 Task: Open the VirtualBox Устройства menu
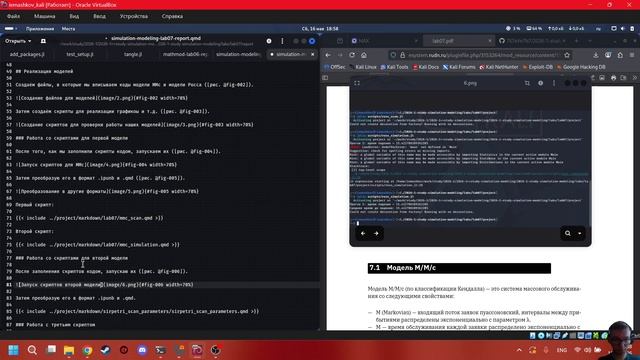134,16
